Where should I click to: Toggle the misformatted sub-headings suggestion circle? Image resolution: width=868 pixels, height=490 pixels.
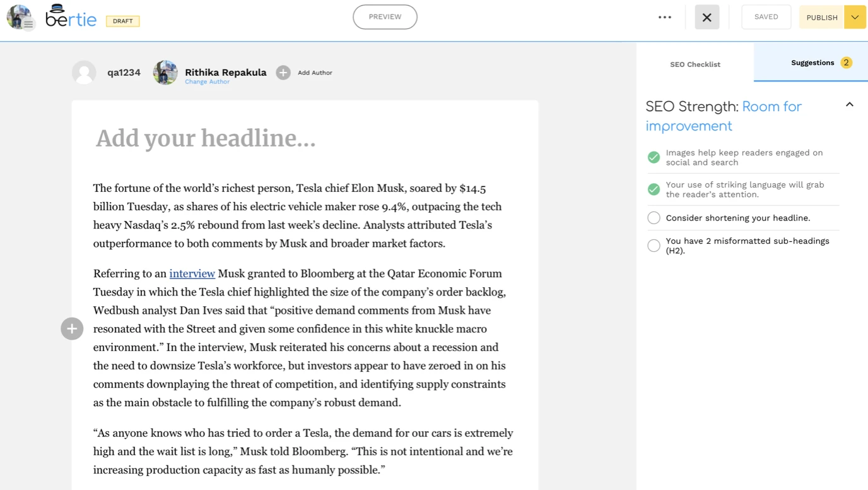pyautogui.click(x=654, y=246)
